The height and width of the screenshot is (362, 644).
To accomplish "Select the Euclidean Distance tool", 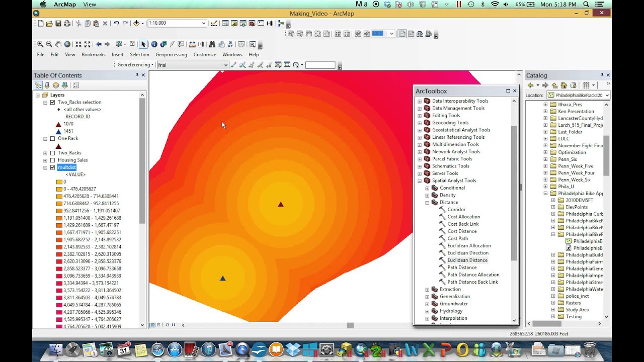I will pyautogui.click(x=467, y=260).
